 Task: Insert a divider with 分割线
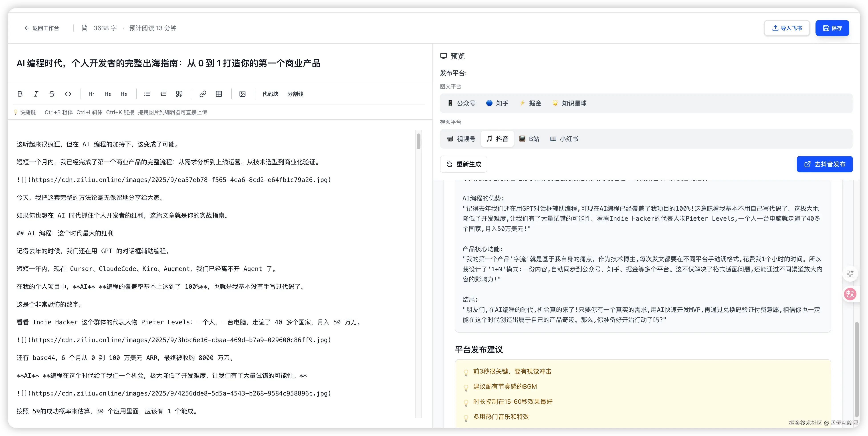click(295, 94)
